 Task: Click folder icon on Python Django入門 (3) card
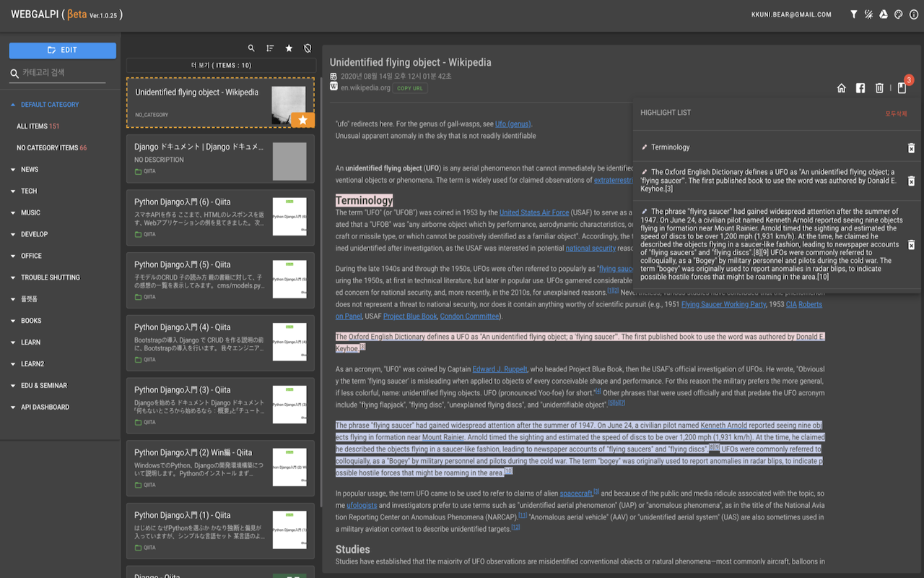[139, 422]
